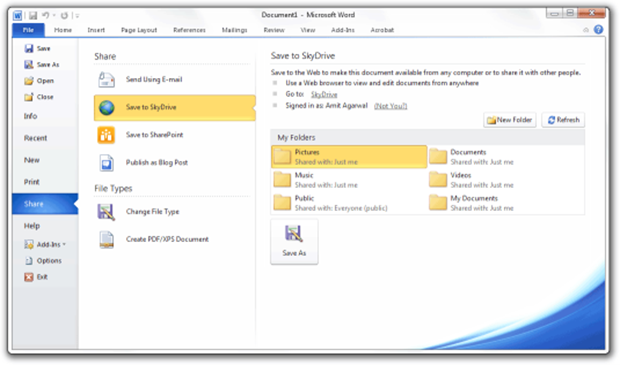Select the Share section in sidebar
The height and width of the screenshot is (365, 620).
pos(45,204)
